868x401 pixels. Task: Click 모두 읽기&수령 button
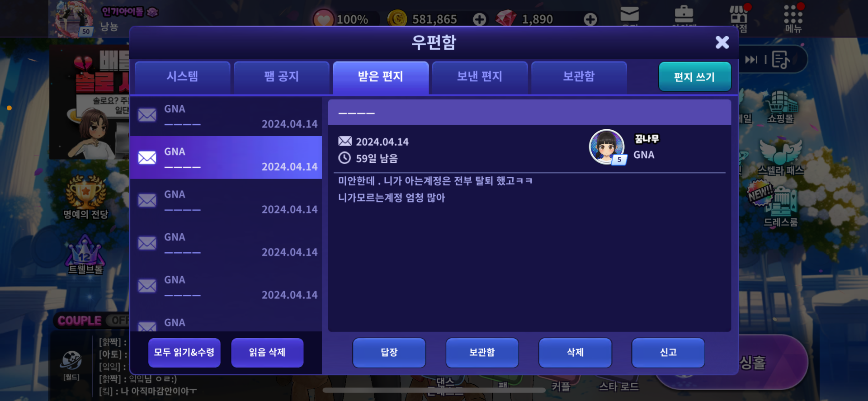pos(184,353)
